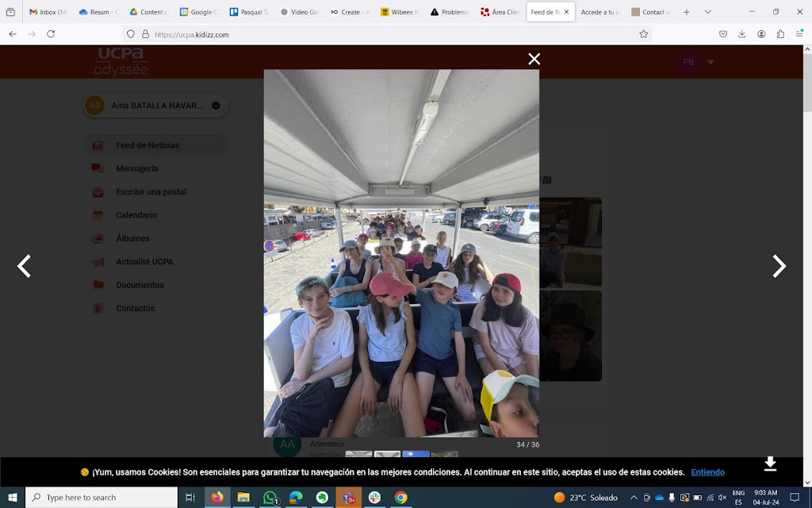Open the Firefox application menu
812x508 pixels.
pos(799,34)
